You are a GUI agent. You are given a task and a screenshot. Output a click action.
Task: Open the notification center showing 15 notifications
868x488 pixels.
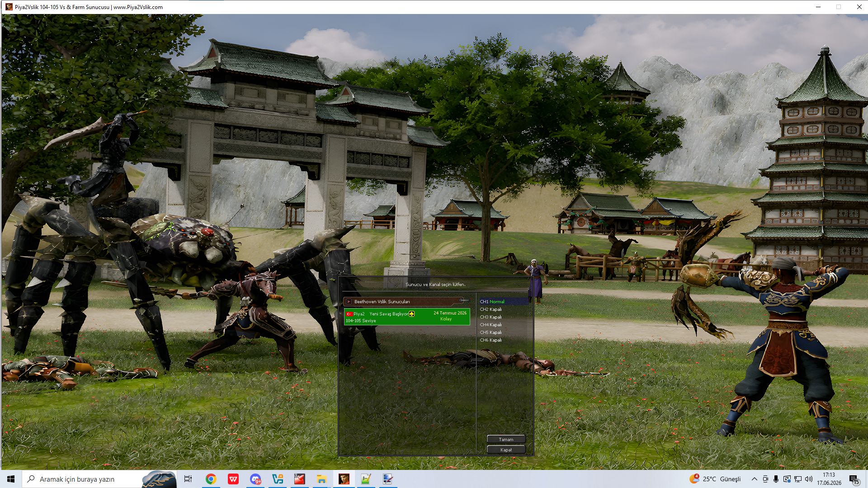[854, 479]
